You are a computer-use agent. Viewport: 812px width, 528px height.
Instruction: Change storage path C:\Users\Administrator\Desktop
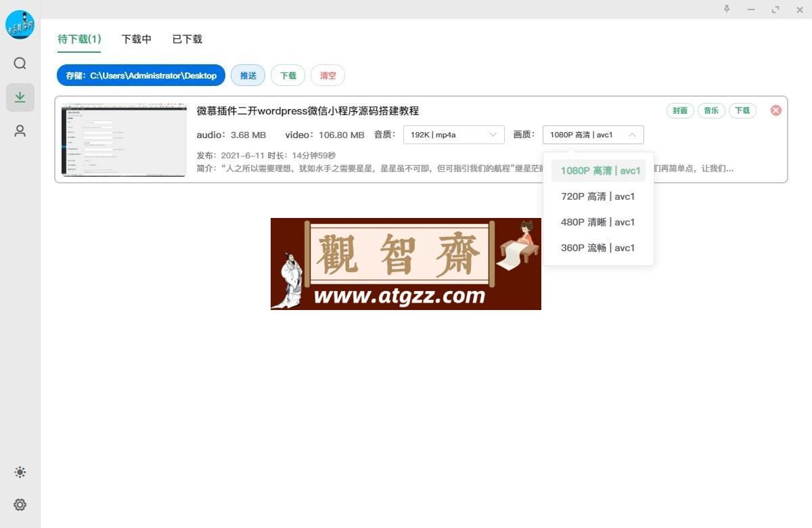(x=141, y=75)
